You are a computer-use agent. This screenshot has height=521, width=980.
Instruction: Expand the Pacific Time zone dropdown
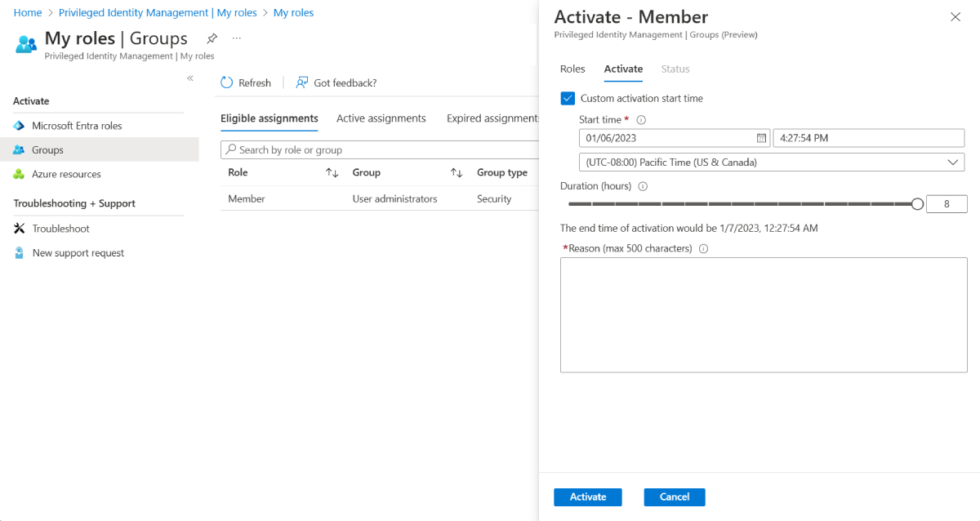952,163
